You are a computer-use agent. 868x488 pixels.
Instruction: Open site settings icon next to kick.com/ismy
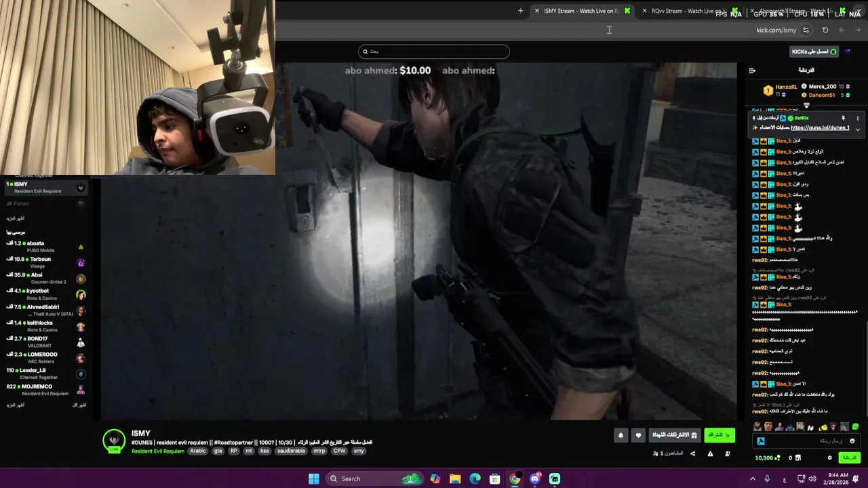pyautogui.click(x=806, y=30)
